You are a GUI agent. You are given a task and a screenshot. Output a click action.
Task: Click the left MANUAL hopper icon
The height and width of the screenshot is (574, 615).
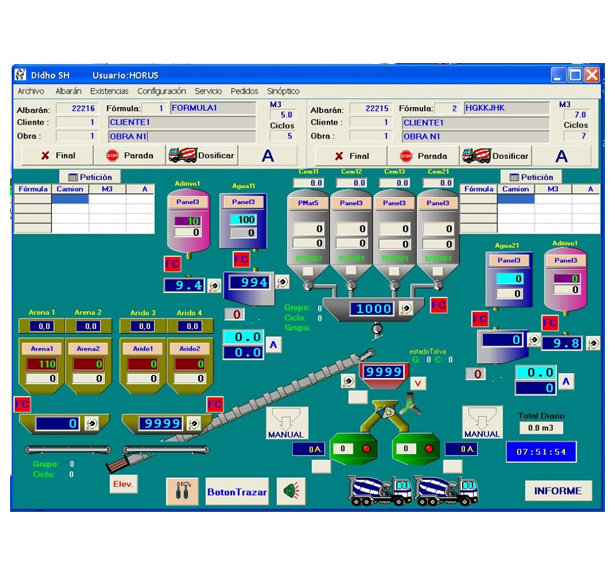287,423
